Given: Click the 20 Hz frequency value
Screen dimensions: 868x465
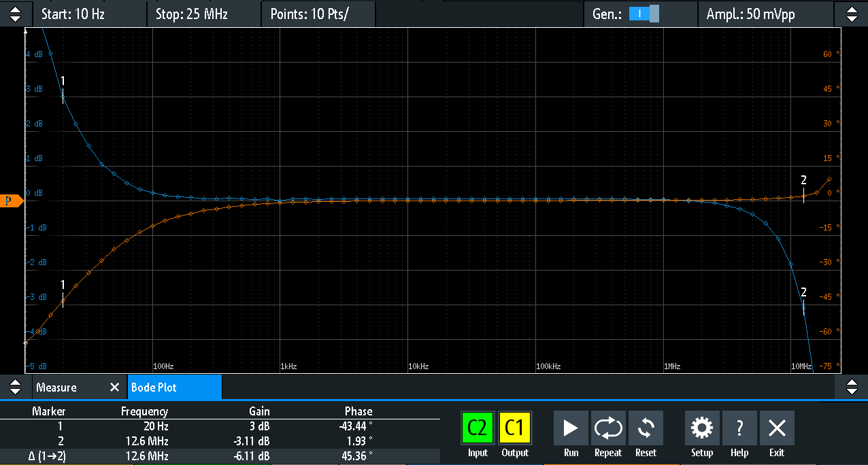Looking at the screenshot, I should (155, 426).
